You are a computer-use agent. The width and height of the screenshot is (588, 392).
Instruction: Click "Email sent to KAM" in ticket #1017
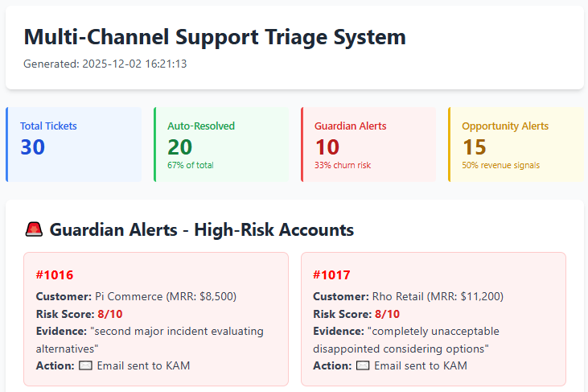point(420,365)
